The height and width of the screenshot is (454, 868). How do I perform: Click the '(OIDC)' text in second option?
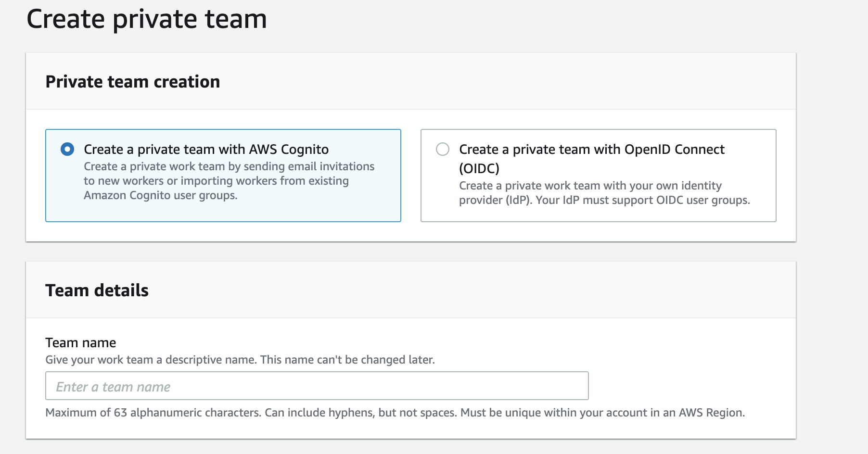click(479, 169)
